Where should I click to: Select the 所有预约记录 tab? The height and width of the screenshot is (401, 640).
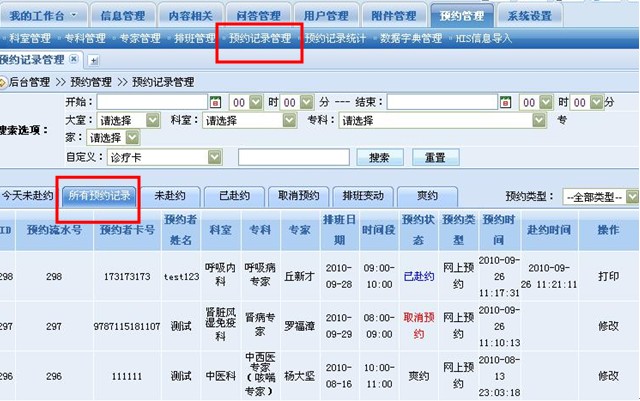coord(100,196)
